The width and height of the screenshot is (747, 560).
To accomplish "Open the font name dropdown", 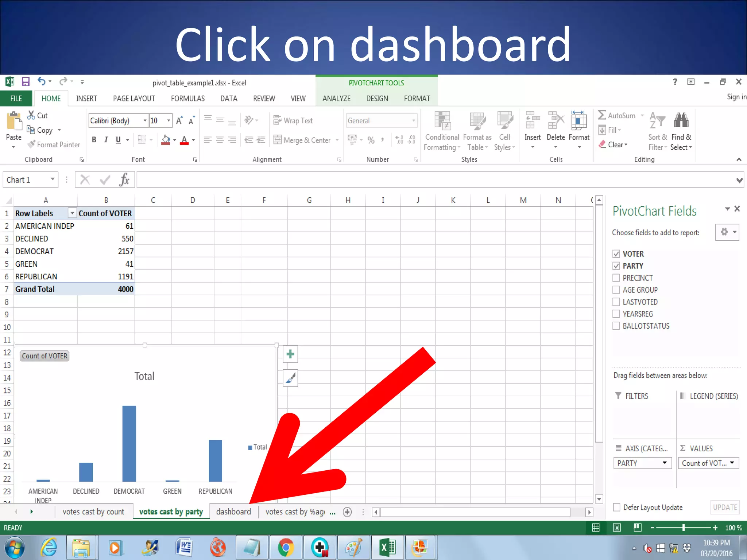I will click(145, 121).
